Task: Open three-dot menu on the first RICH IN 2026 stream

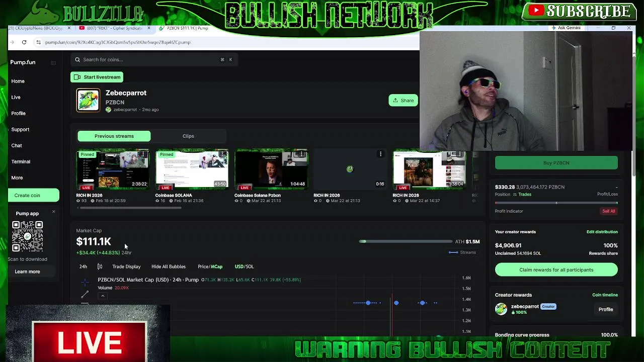Action: [144, 154]
